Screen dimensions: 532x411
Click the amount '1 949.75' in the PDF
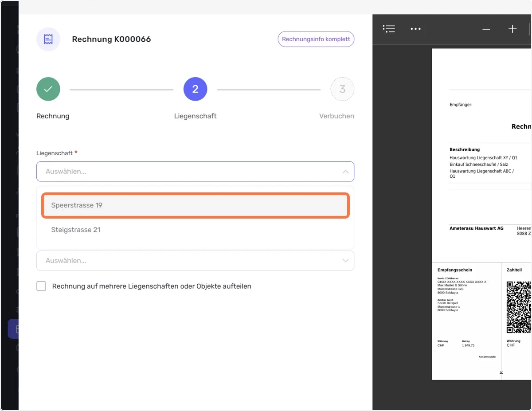[x=468, y=345]
